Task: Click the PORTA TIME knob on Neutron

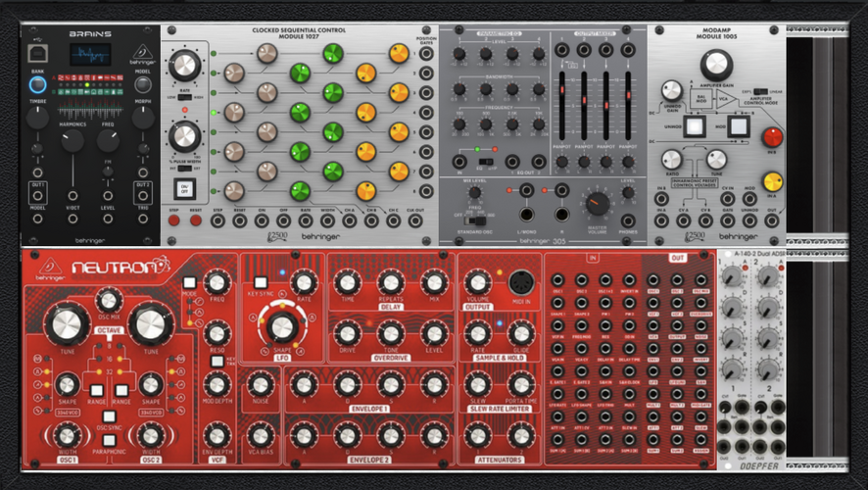Action: 521,384
